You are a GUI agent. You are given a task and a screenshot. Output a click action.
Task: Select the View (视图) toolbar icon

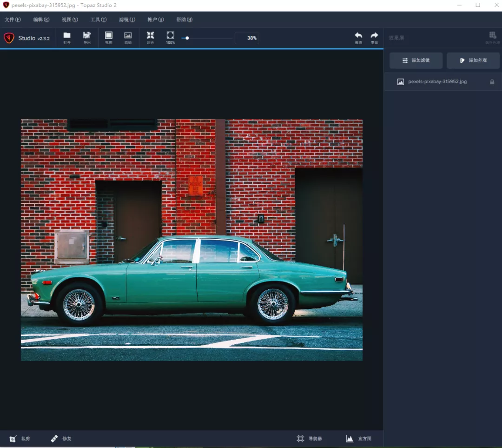tap(109, 37)
